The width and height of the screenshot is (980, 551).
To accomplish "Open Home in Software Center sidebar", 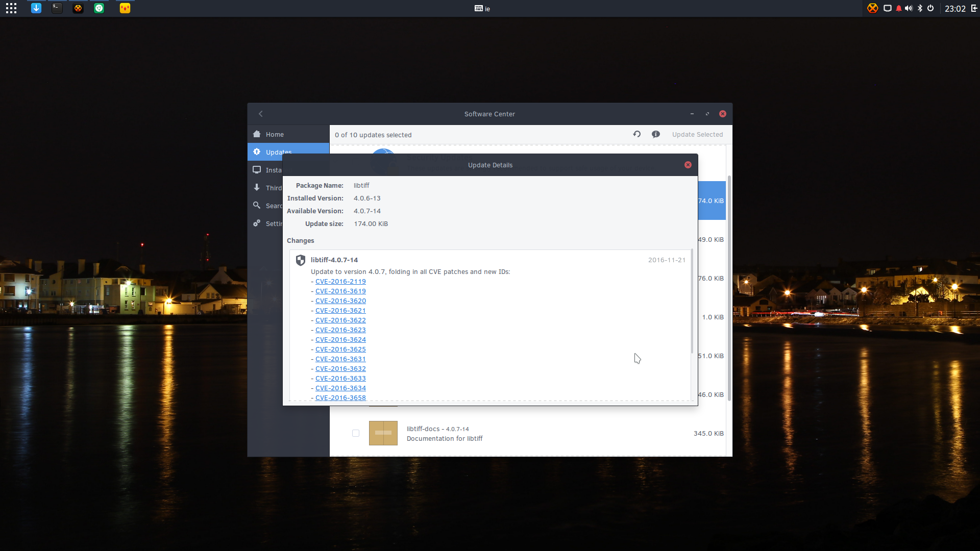I will coord(288,134).
